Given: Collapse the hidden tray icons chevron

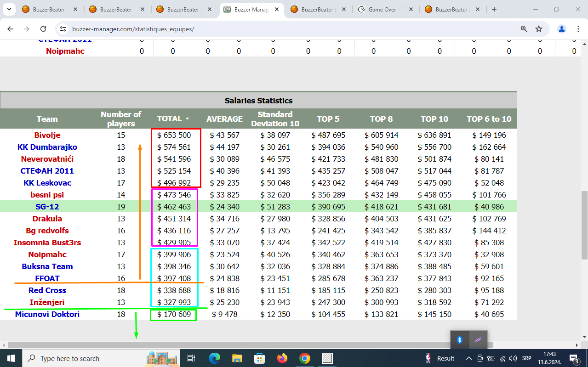Looking at the screenshot, I should (x=469, y=358).
